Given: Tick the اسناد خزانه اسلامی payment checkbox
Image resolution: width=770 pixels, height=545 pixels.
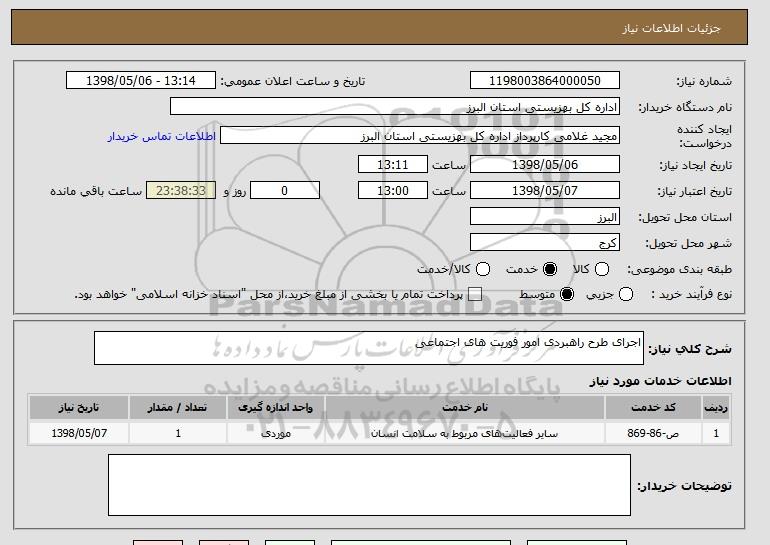Looking at the screenshot, I should 475,294.
